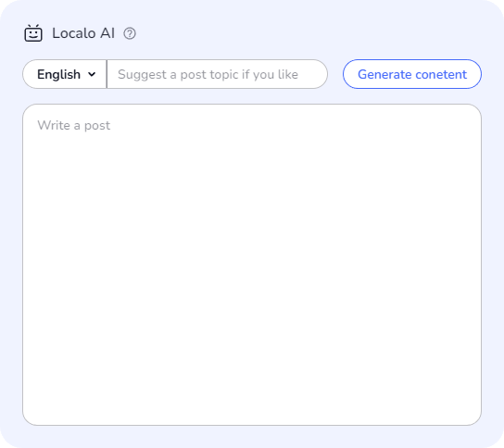Expand the language selector showing English
The height and width of the screenshot is (448, 504).
(65, 74)
